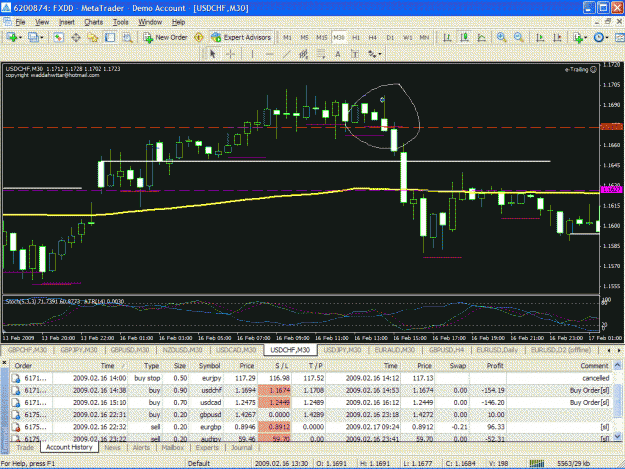Select the arrow Cursor tool
625x469 pixels.
point(212,54)
